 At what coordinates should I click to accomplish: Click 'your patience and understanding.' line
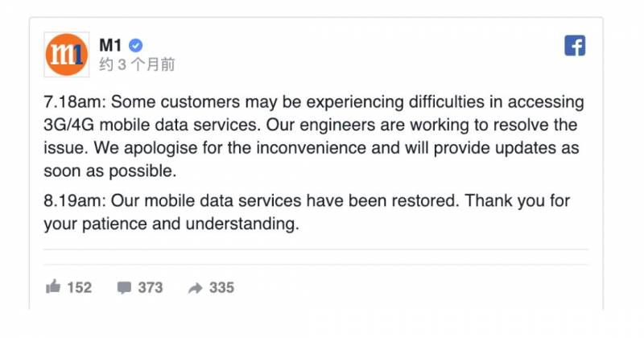pos(171,225)
